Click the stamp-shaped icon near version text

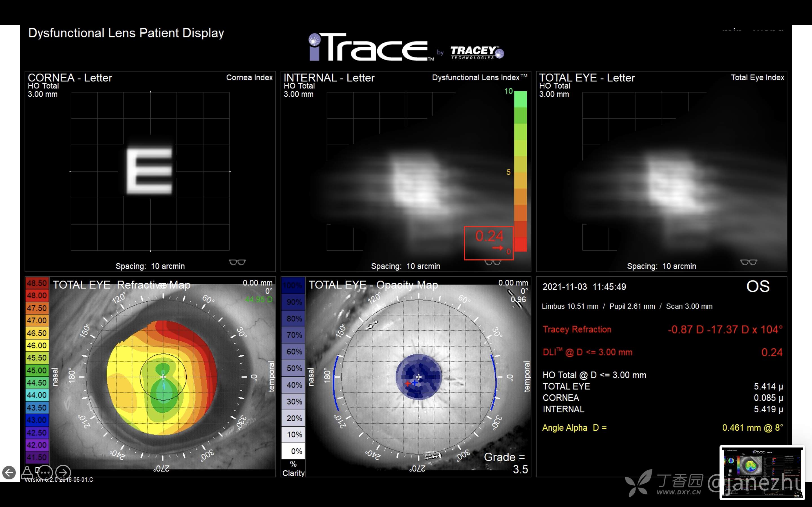[x=27, y=472]
